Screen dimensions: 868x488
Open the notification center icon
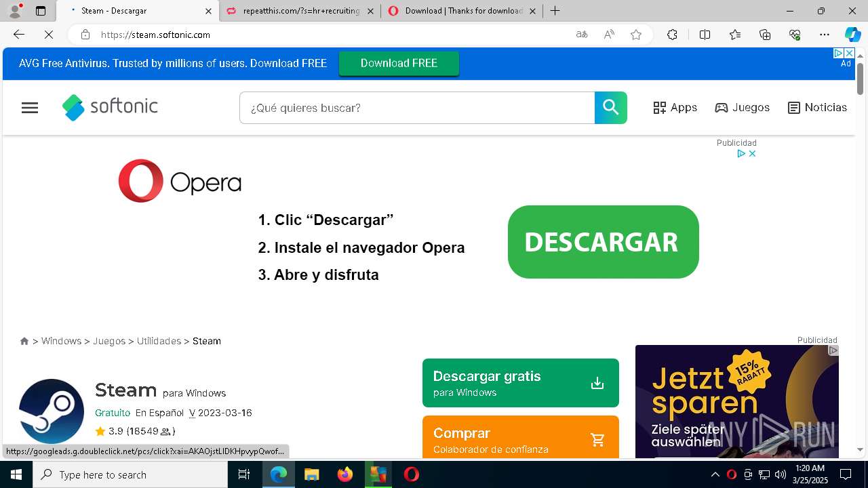(x=846, y=474)
